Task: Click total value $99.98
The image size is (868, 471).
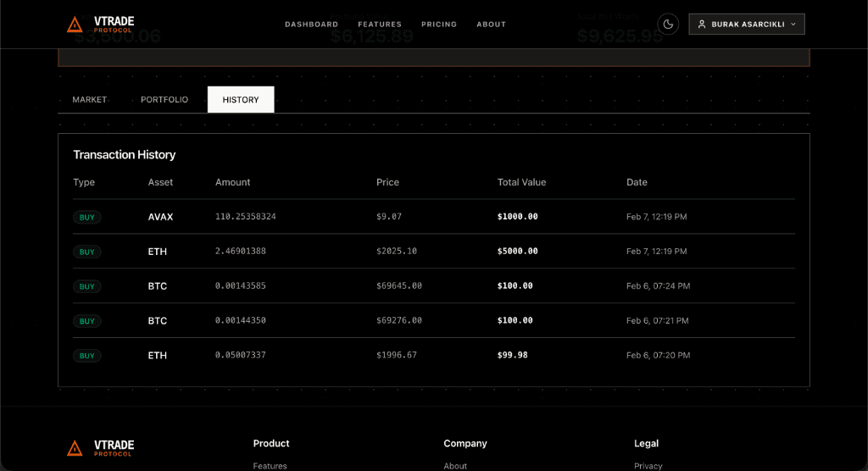Action: (513, 355)
